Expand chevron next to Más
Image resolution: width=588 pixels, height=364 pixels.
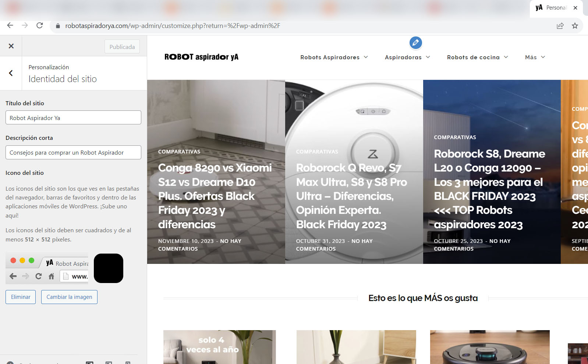point(543,57)
